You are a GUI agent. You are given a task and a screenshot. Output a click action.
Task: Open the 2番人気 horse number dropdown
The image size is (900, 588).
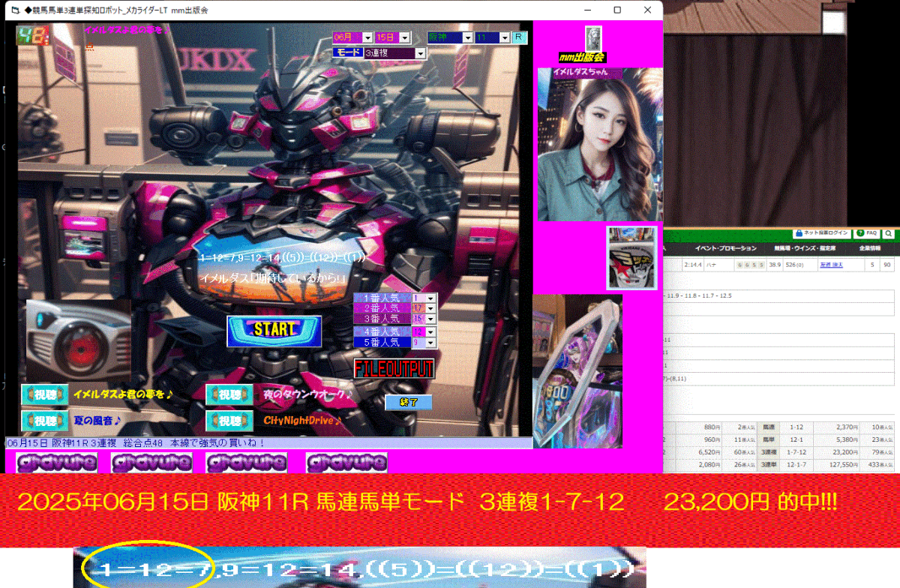click(x=430, y=308)
